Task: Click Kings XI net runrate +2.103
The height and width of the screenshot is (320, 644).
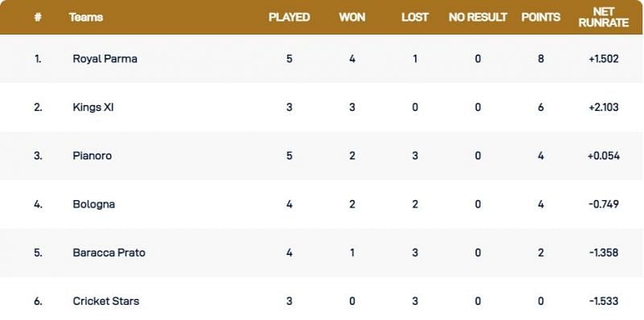Action: pyautogui.click(x=603, y=107)
